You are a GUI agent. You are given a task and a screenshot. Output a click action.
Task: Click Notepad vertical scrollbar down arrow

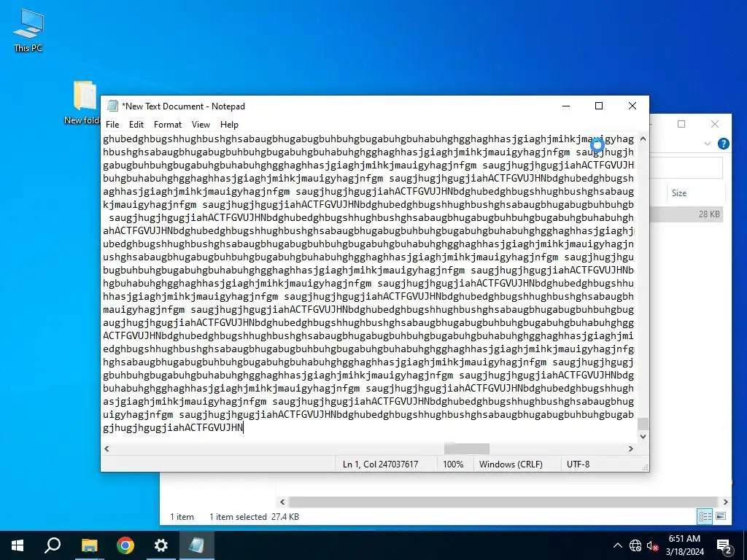coord(643,436)
